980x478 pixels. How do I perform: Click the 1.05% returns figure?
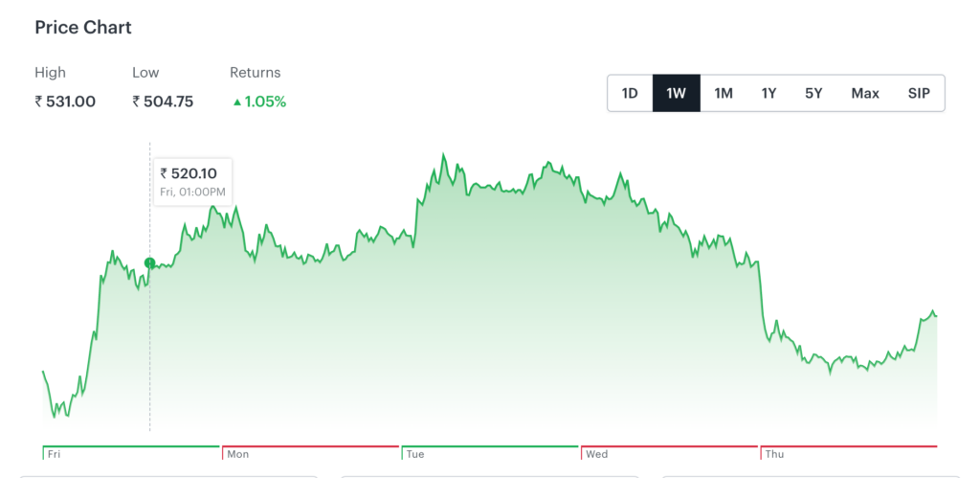pyautogui.click(x=265, y=102)
